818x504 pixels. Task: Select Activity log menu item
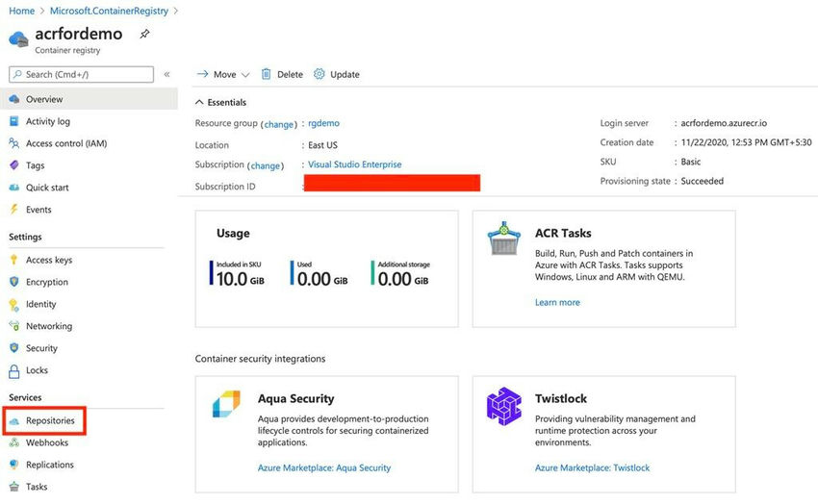[x=47, y=121]
